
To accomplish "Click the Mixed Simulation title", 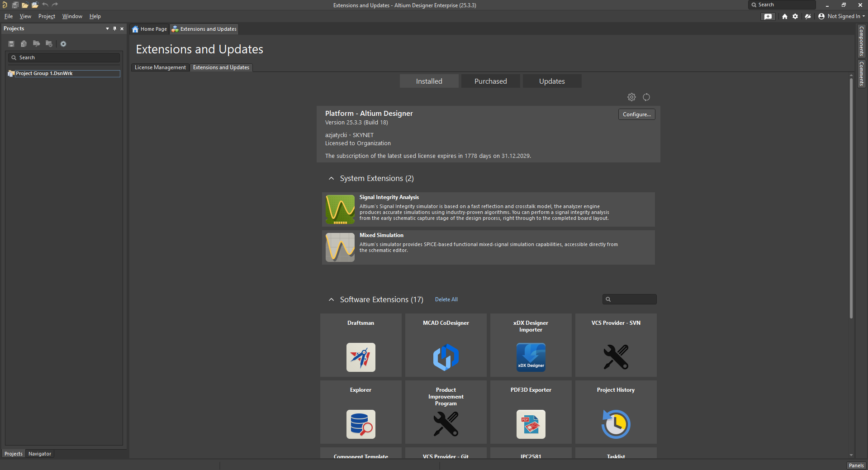I will 381,235.
